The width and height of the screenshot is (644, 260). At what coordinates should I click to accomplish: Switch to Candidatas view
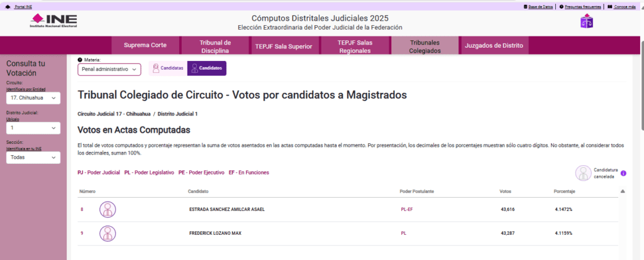(x=168, y=67)
